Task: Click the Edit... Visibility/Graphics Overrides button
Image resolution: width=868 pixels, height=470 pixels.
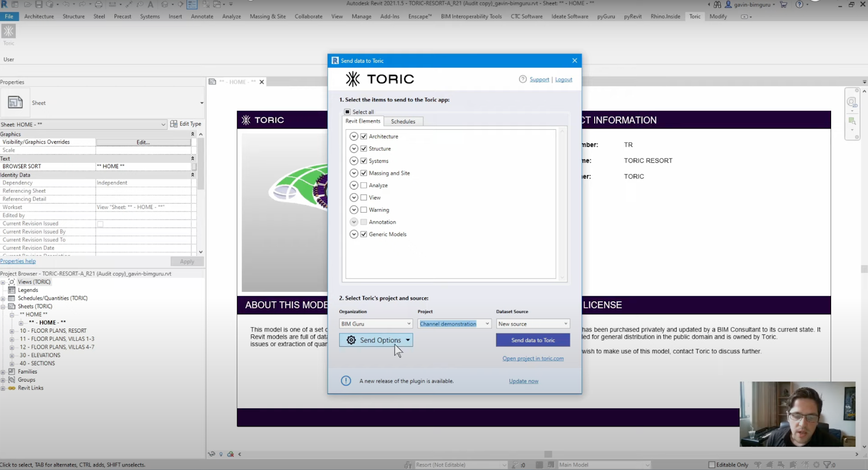Action: 143,142
